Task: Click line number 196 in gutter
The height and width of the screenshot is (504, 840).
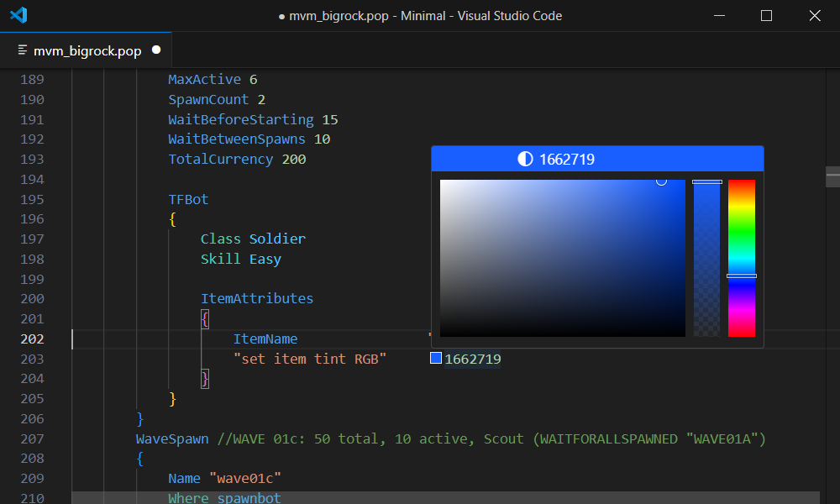Action: tap(32, 219)
